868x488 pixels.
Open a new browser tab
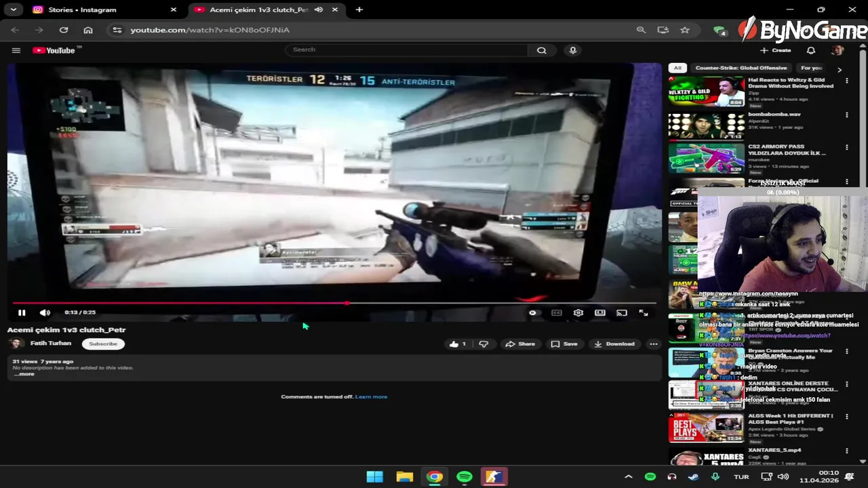[x=359, y=9]
